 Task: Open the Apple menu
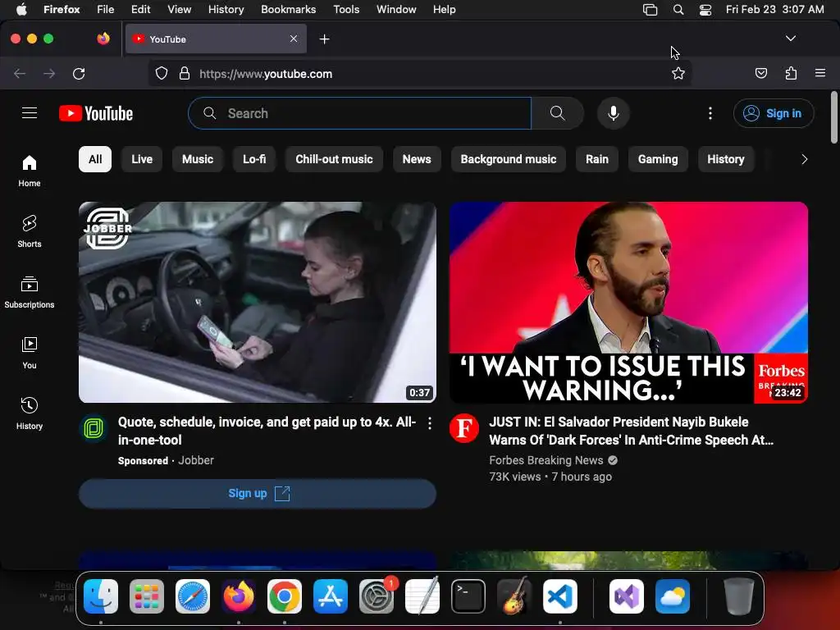(21, 10)
